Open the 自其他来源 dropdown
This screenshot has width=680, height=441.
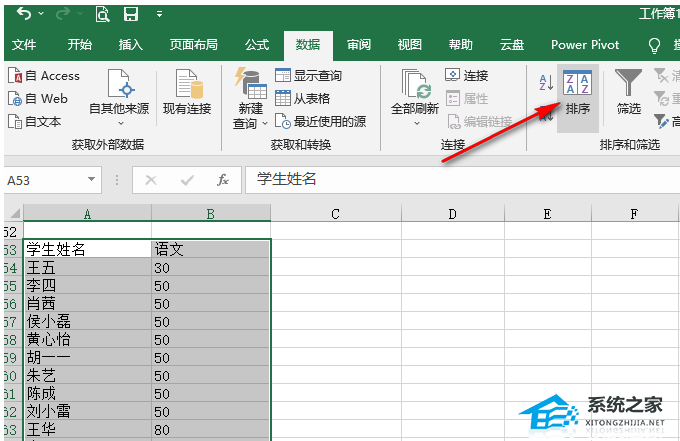119,98
